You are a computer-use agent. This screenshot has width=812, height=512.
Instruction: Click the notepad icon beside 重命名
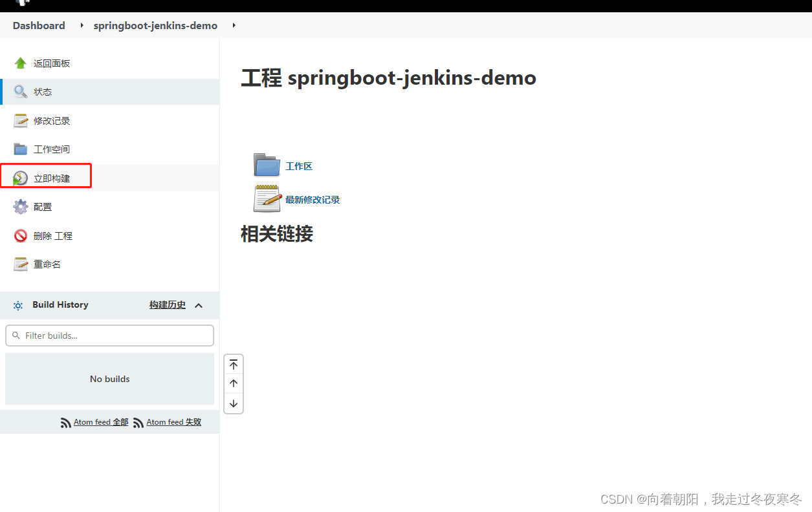pyautogui.click(x=21, y=264)
